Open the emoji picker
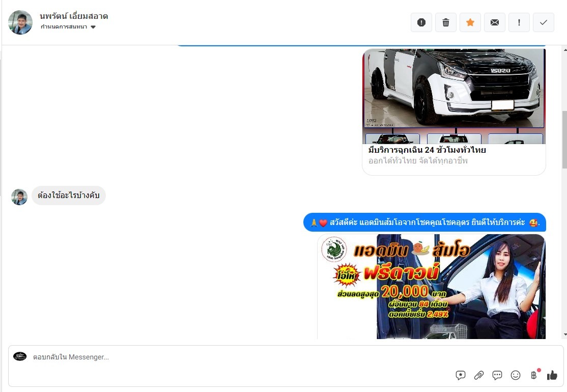This screenshot has width=567, height=392. click(515, 375)
